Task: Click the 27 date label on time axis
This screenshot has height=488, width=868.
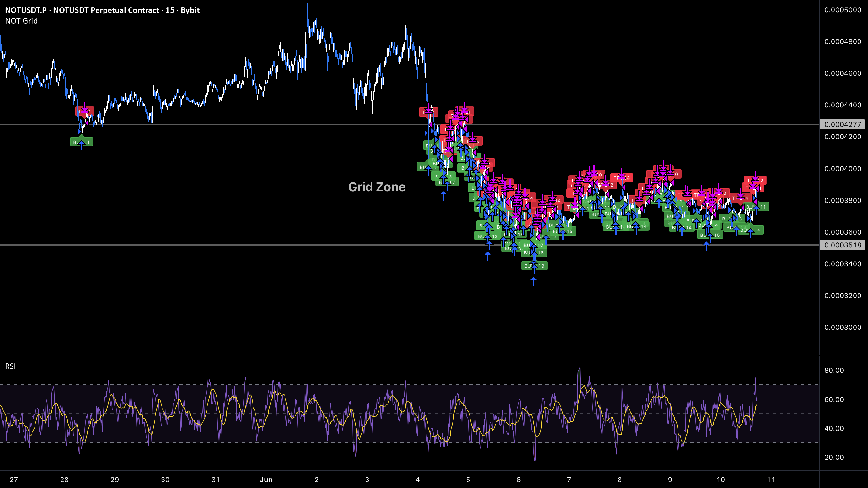Action: coord(14,480)
